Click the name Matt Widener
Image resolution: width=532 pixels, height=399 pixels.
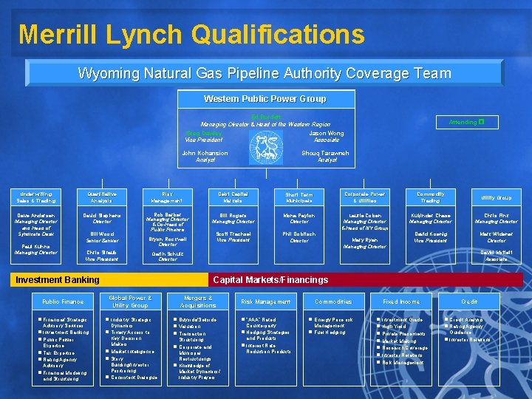click(x=497, y=234)
